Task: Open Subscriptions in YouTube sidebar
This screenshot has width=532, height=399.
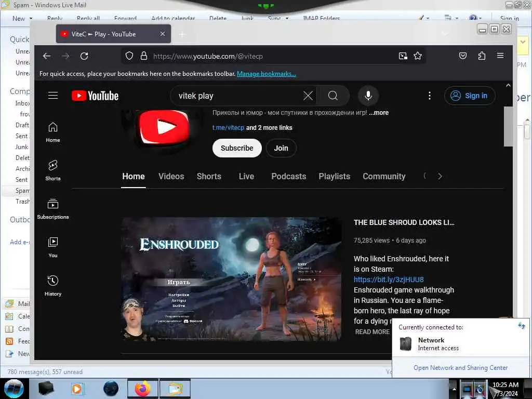Action: point(53,209)
